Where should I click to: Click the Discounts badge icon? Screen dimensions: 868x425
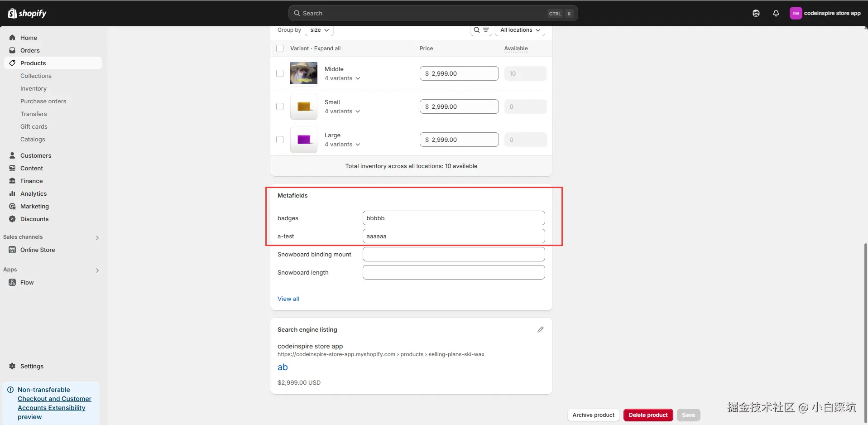coord(12,219)
